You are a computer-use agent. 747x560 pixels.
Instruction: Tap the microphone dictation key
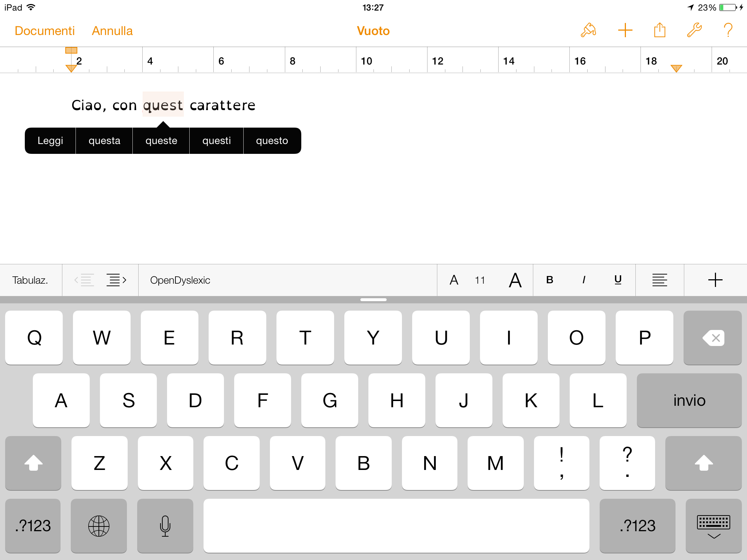pos(165,526)
